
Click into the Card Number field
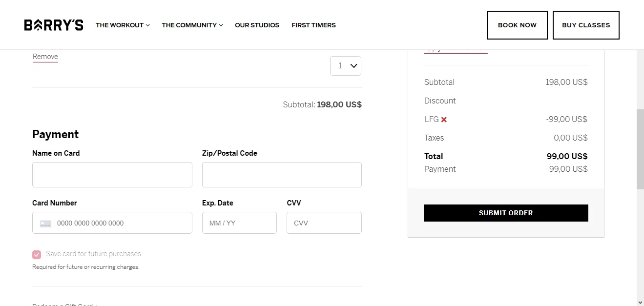[122, 223]
